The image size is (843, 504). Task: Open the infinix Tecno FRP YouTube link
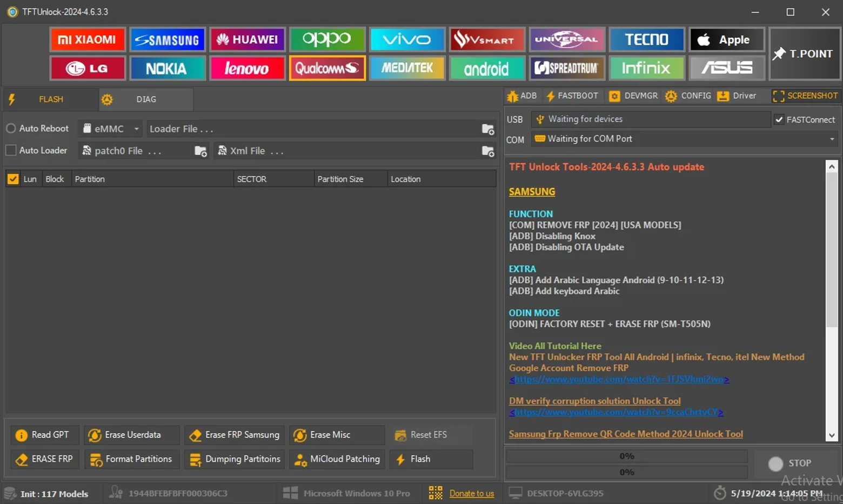(619, 379)
